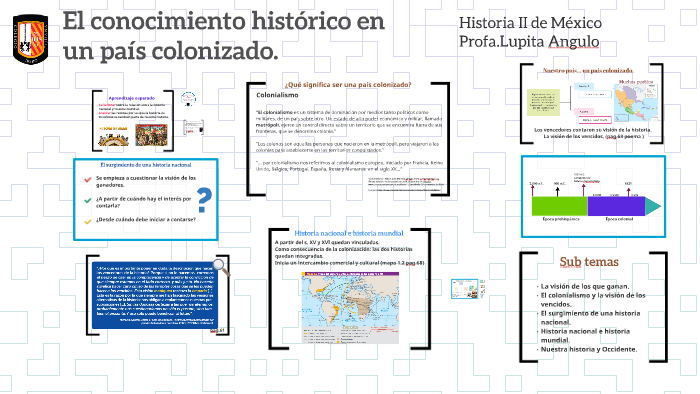Open the Aprendizaje esperado frame heading
The width and height of the screenshot is (700, 394).
click(132, 98)
